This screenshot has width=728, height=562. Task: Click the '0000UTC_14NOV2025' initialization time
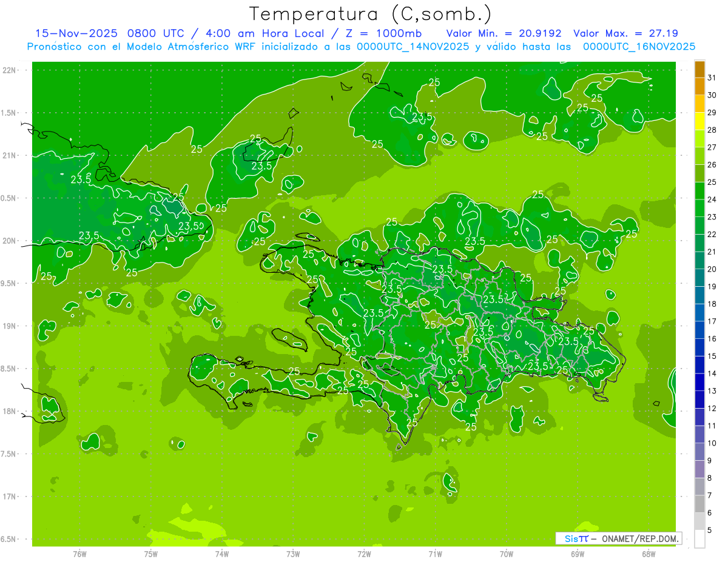coord(413,47)
